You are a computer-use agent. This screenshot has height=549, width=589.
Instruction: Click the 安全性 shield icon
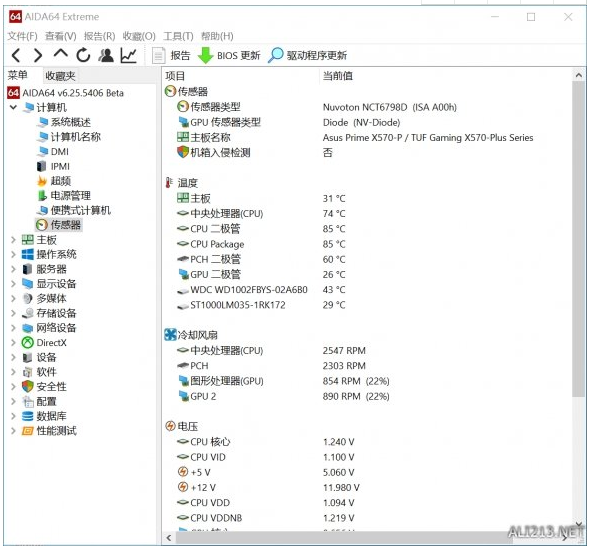coord(28,386)
